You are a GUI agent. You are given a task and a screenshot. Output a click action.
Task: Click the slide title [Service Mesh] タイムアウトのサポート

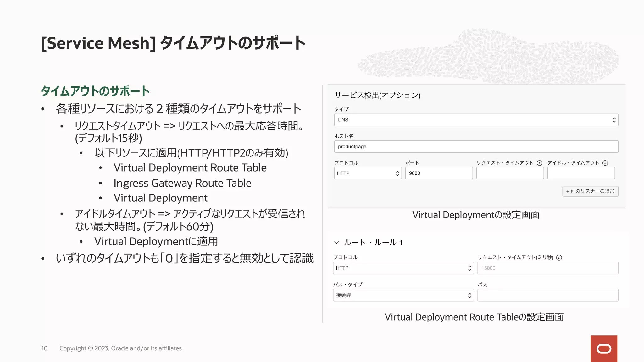click(173, 43)
